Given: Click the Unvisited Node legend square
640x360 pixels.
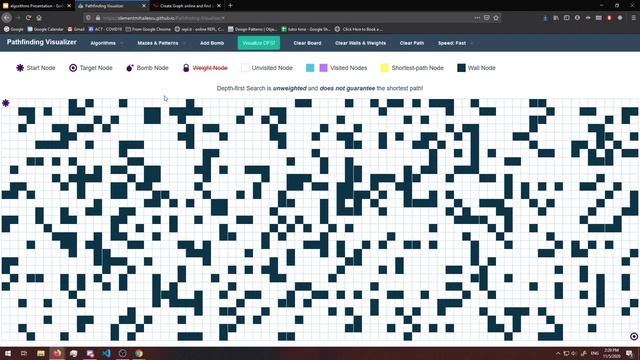Looking at the screenshot, I should point(245,68).
